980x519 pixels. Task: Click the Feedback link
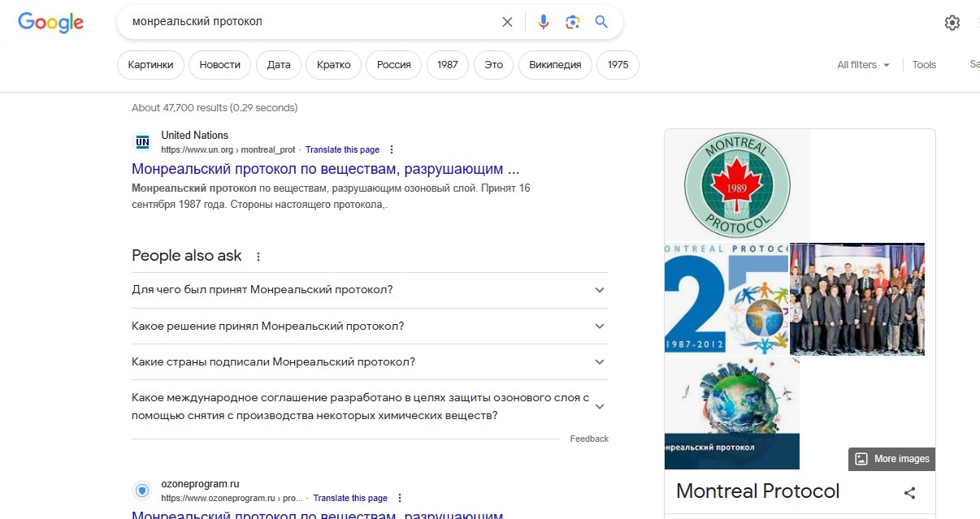[589, 439]
